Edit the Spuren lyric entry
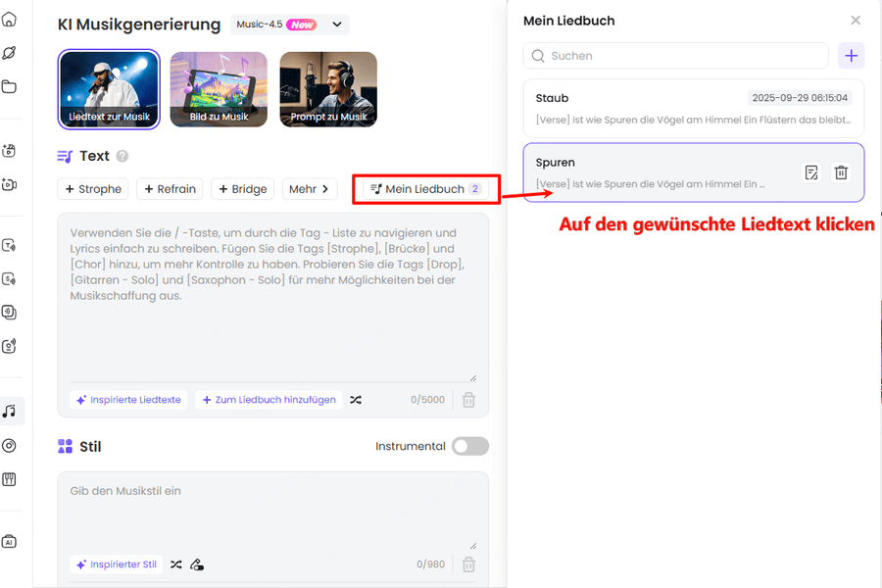 pyautogui.click(x=811, y=172)
